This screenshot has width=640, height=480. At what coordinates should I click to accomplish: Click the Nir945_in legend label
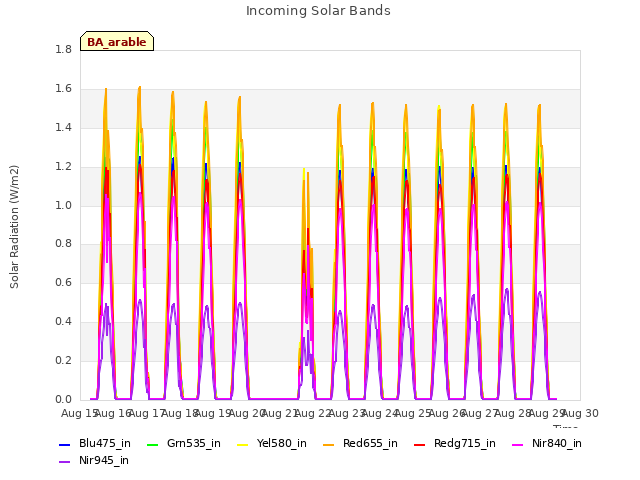coord(104,460)
